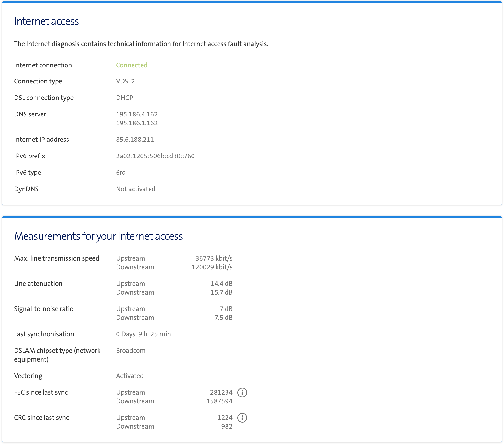Select the green Connected status indicator
Screen dimensions: 504x445
(132, 65)
